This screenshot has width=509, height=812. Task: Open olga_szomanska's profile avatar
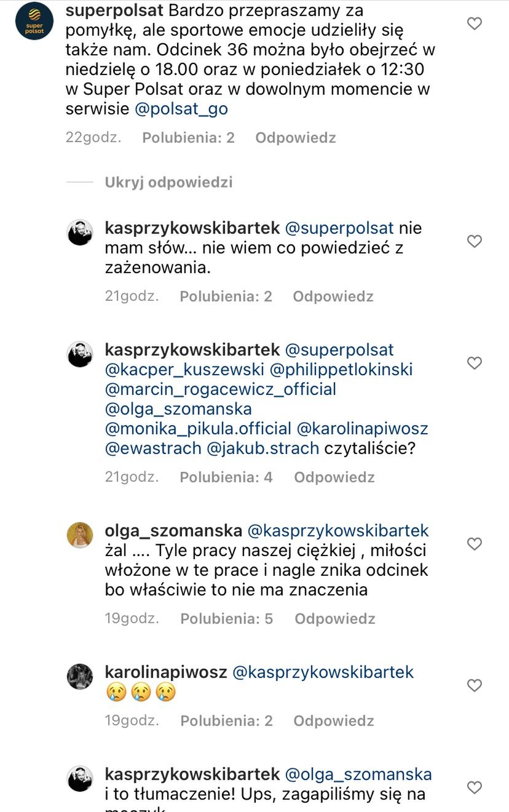pyautogui.click(x=80, y=535)
